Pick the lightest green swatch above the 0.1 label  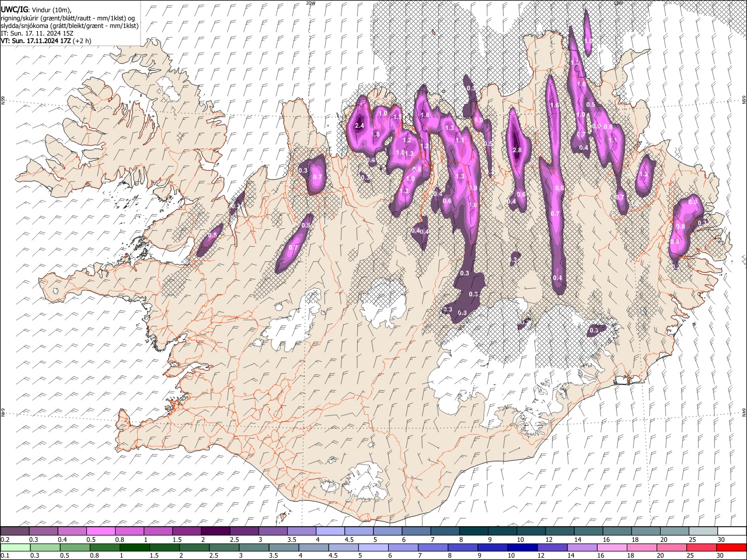click(x=15, y=547)
